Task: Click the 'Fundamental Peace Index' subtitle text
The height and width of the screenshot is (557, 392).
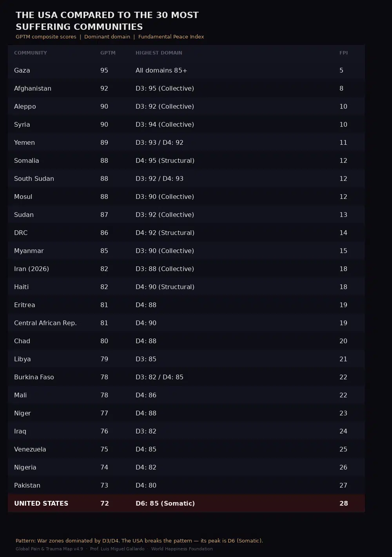Action: (x=171, y=37)
